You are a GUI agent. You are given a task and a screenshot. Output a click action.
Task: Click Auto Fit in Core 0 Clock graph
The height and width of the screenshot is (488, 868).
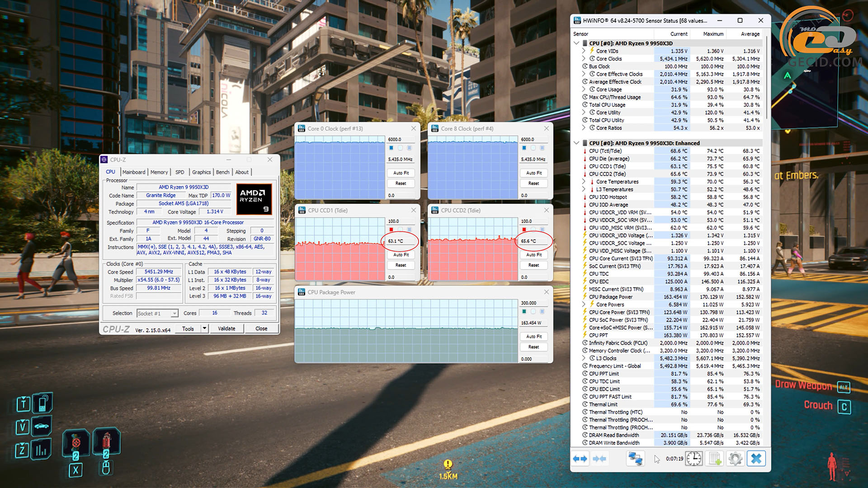point(401,173)
